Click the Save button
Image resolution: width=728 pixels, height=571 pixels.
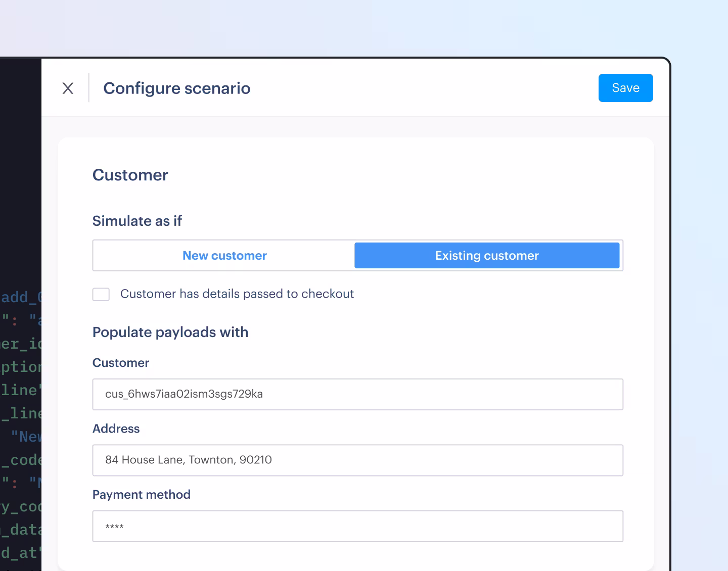click(625, 88)
